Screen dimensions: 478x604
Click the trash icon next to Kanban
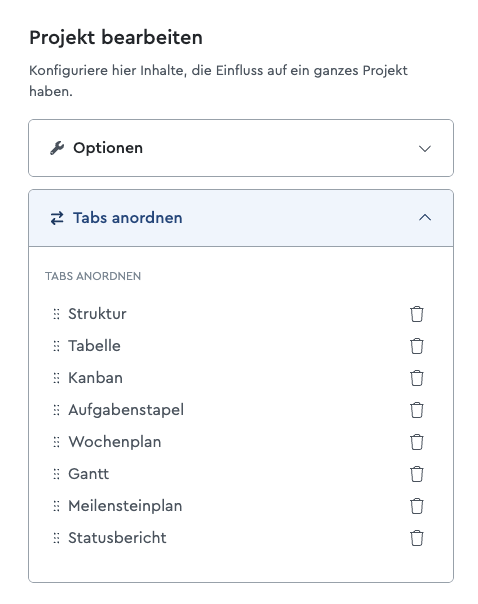coord(416,378)
